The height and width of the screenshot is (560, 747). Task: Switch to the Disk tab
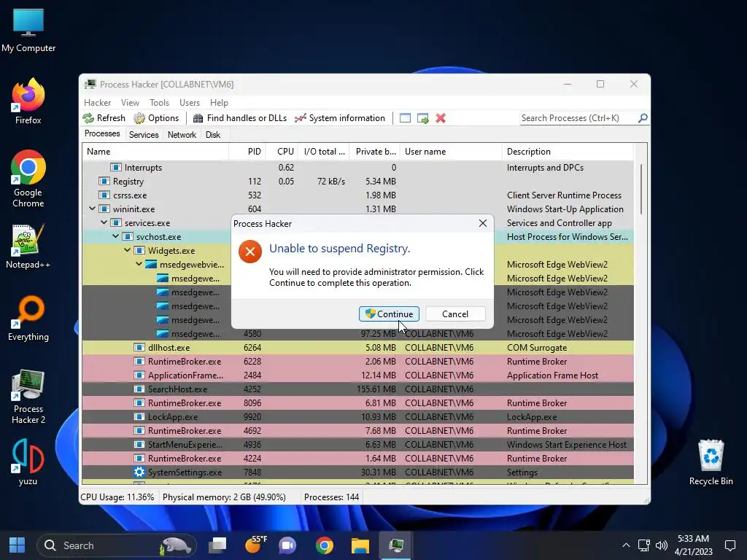[213, 135]
